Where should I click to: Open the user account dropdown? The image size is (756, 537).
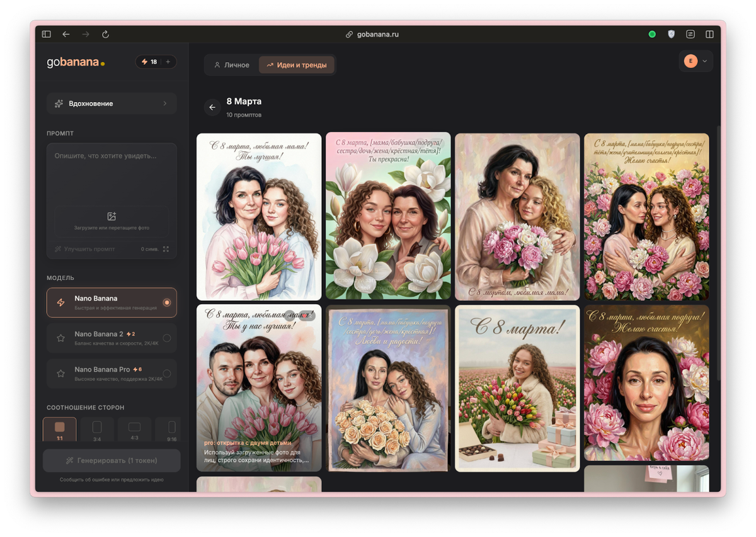coord(696,61)
